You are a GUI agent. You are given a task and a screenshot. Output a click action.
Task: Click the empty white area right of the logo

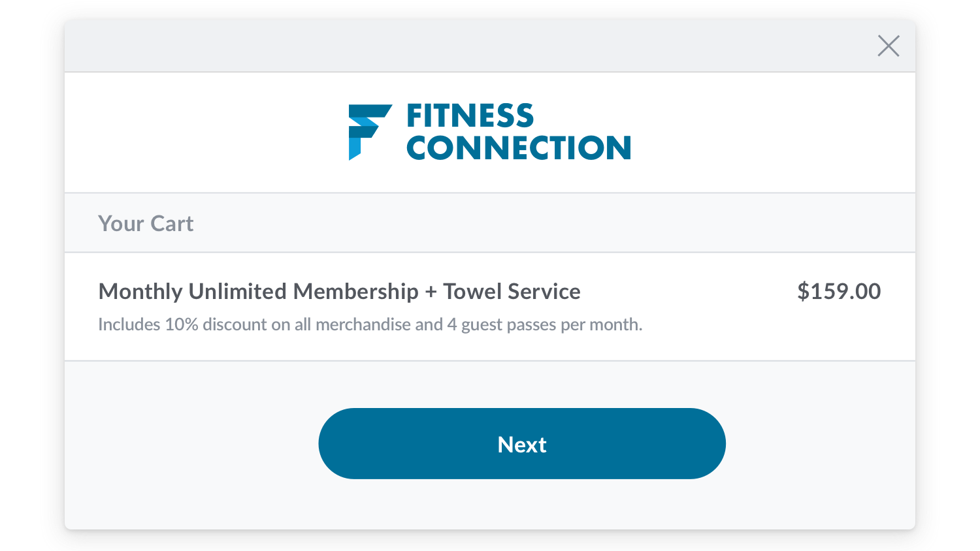click(771, 133)
